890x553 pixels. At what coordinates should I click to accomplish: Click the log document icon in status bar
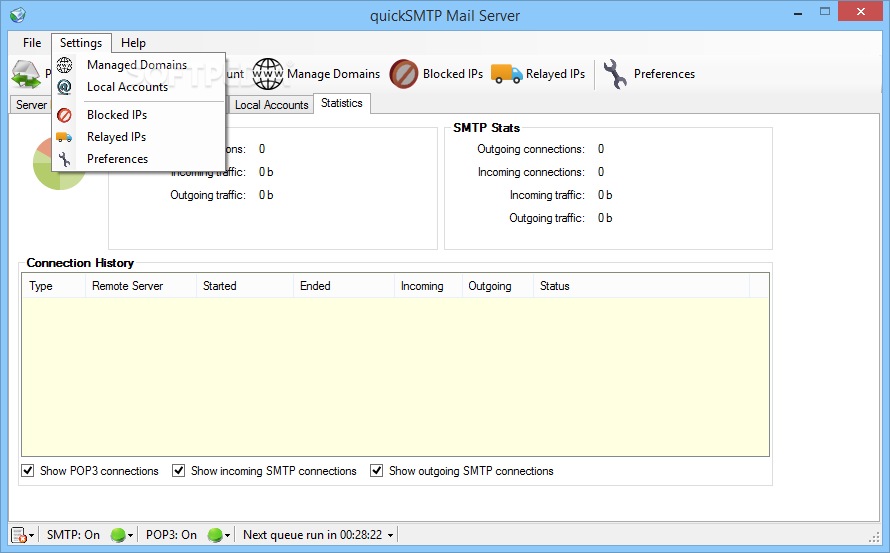19,535
